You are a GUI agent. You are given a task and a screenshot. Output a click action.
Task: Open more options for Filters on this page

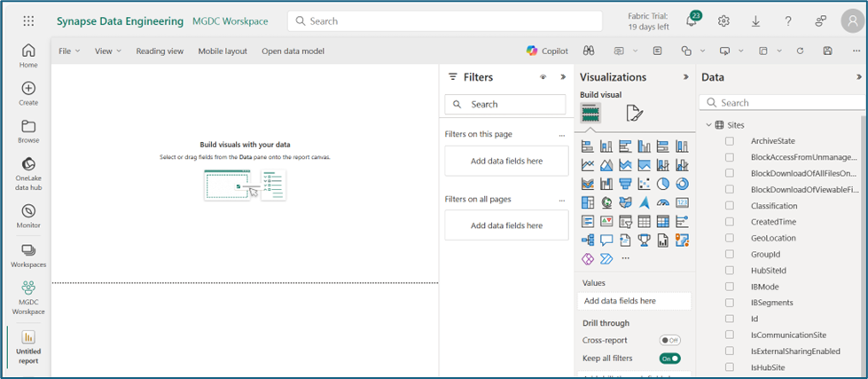[562, 135]
